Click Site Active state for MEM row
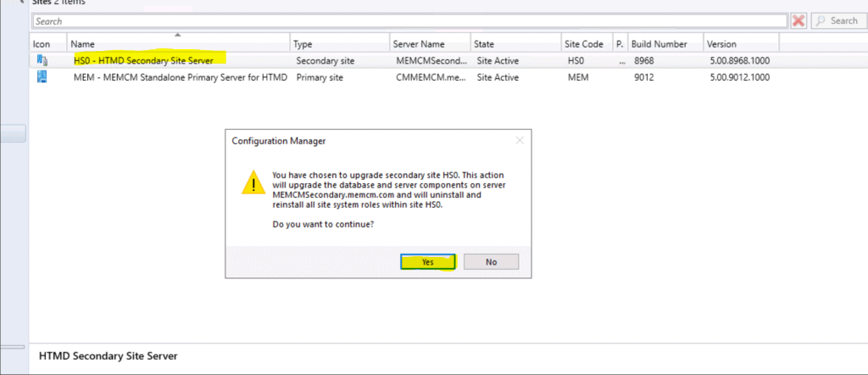The width and height of the screenshot is (868, 375). (498, 77)
